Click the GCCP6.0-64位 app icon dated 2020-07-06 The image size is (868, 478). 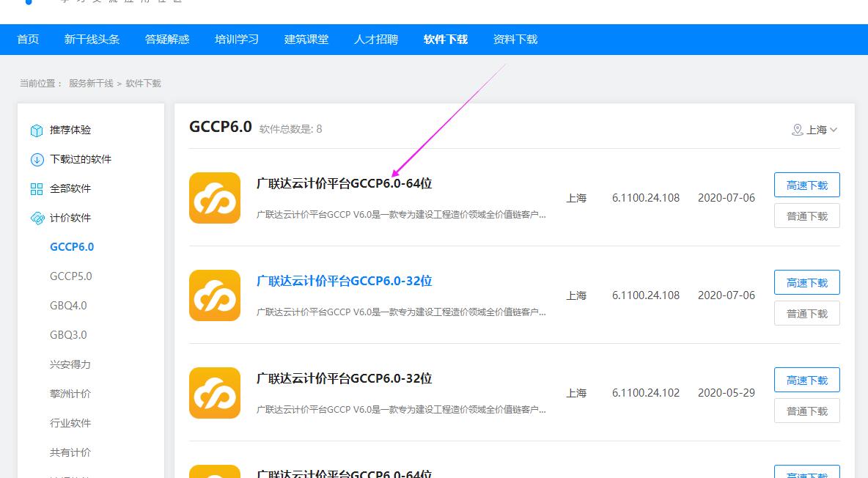pos(215,198)
